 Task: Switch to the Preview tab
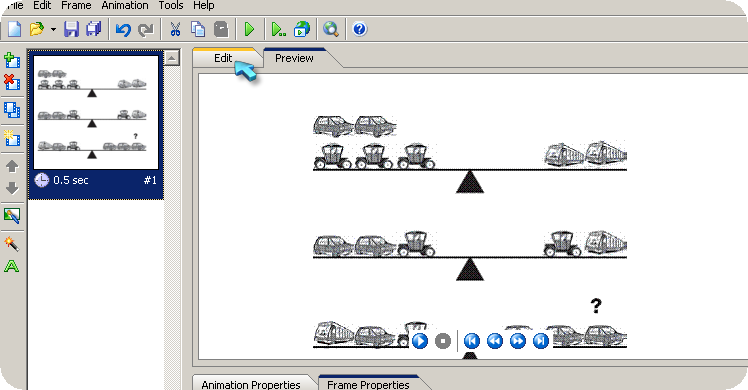pyautogui.click(x=294, y=58)
